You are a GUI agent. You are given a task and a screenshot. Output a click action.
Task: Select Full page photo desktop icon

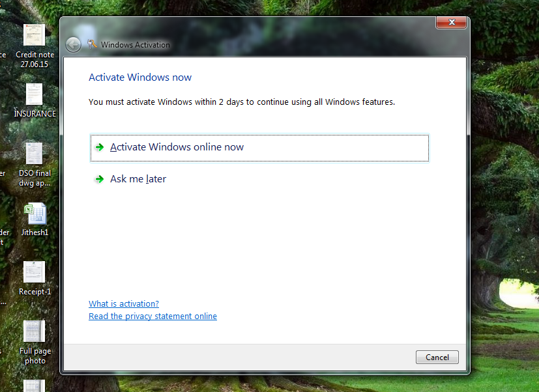click(35, 343)
